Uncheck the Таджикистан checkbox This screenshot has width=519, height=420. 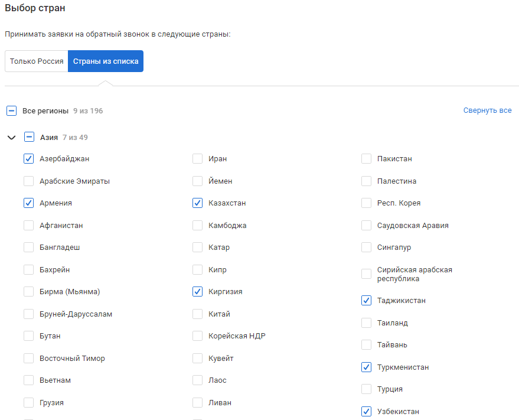(367, 301)
